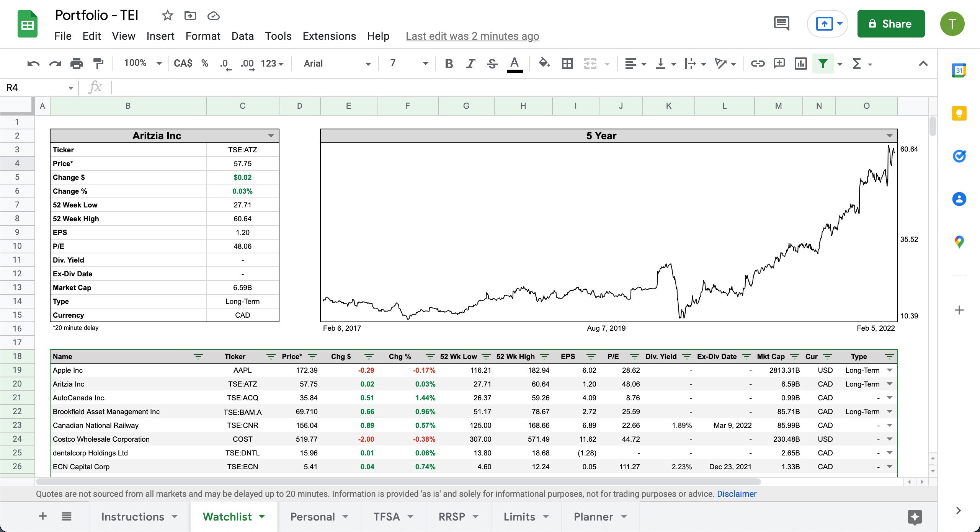Star the Portfolio - TEI document

coord(167,16)
